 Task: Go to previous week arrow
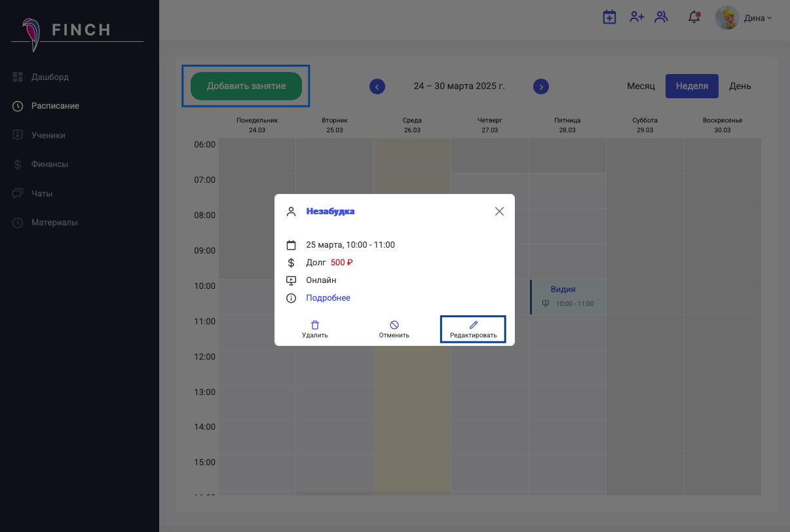[x=377, y=86]
